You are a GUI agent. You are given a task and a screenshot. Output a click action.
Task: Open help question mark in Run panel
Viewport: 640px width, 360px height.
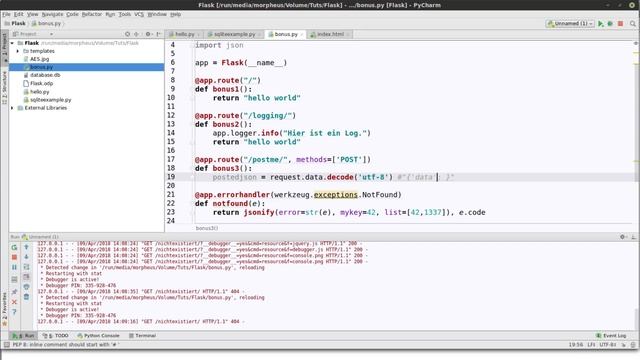14,312
